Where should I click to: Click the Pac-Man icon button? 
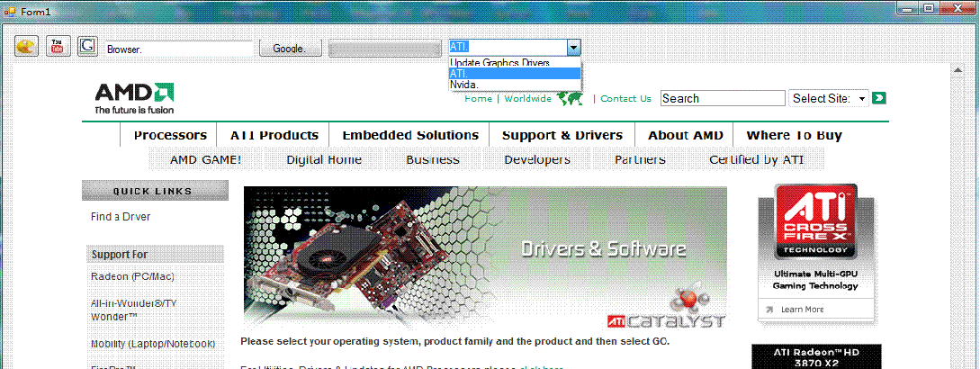26,46
